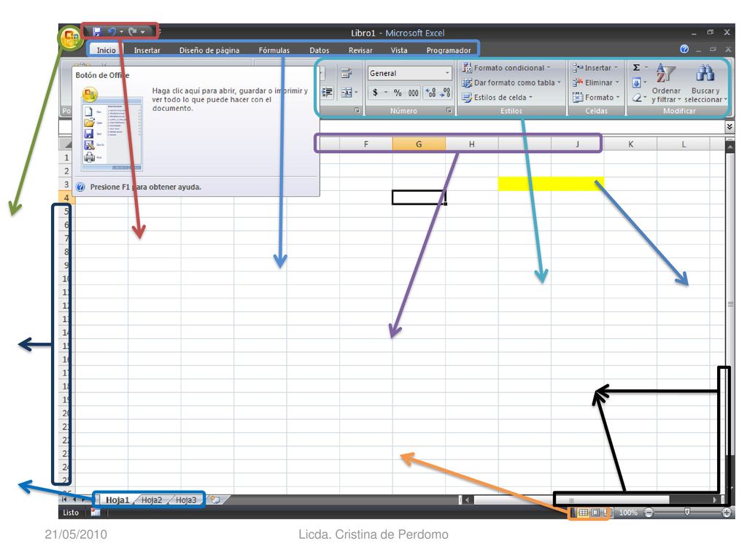
Task: Click Merge and Center icon
Action: click(x=347, y=93)
